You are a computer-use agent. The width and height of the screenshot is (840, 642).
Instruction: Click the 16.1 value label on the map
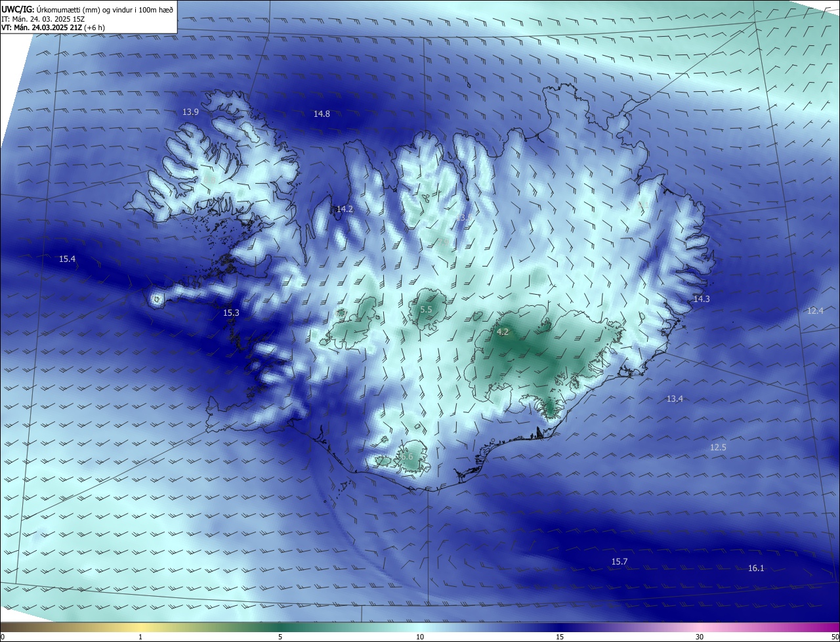[756, 568]
